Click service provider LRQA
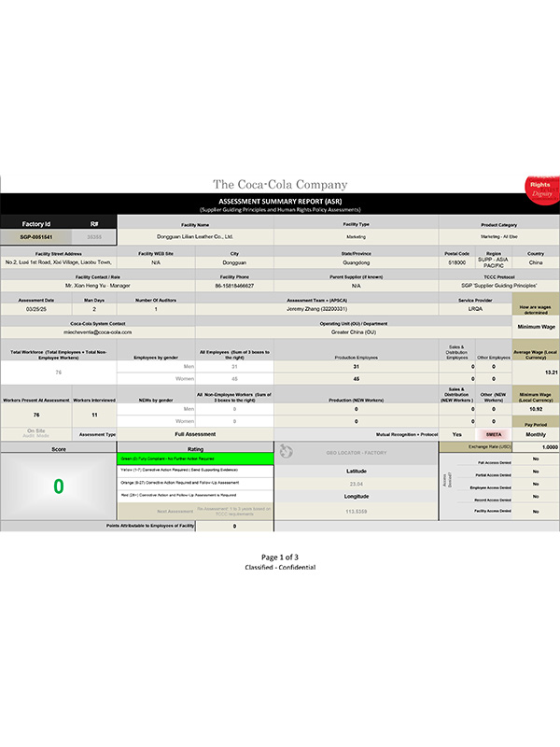560x747 pixels. 475,309
